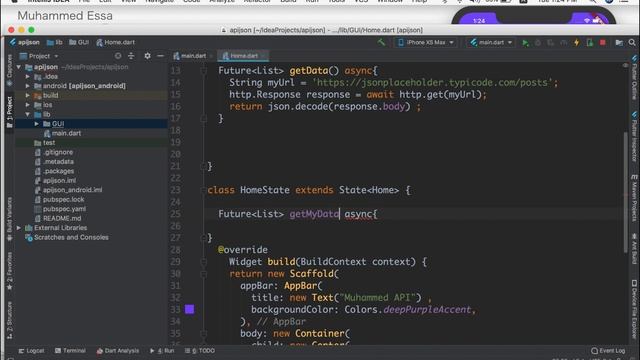Select the Home.dart editor tab
640x360 pixels.
point(243,56)
